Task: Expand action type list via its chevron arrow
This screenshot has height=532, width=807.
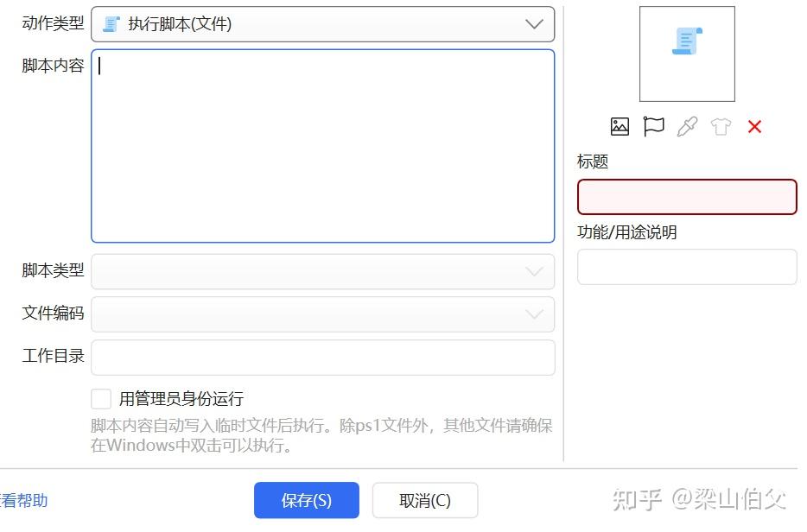Action: tap(538, 23)
